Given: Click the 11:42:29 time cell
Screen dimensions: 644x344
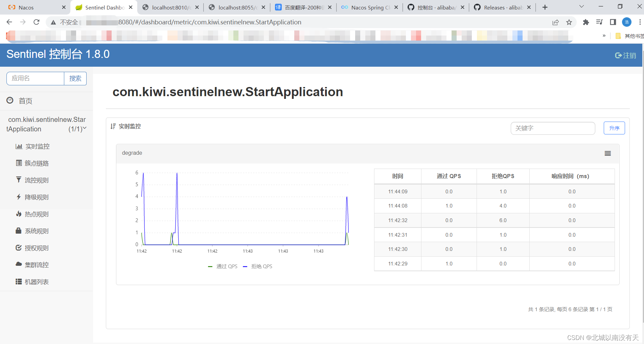Looking at the screenshot, I should point(398,264).
